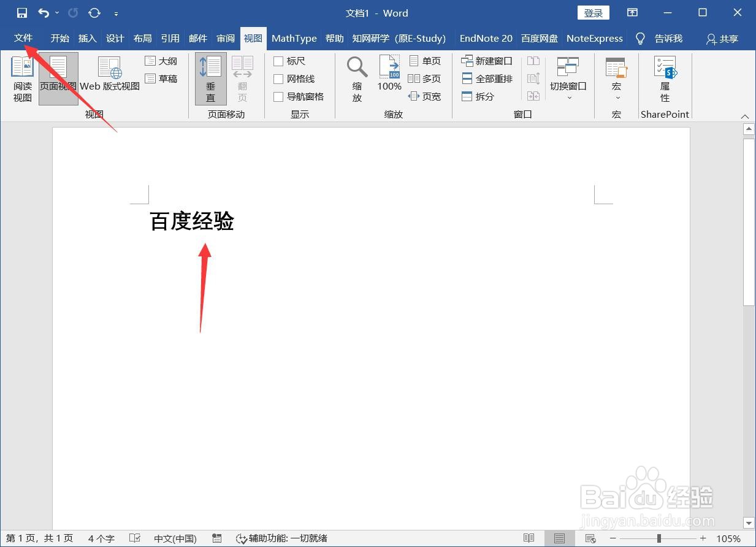Open the 邮件 tab
The image size is (756, 547).
click(198, 38)
